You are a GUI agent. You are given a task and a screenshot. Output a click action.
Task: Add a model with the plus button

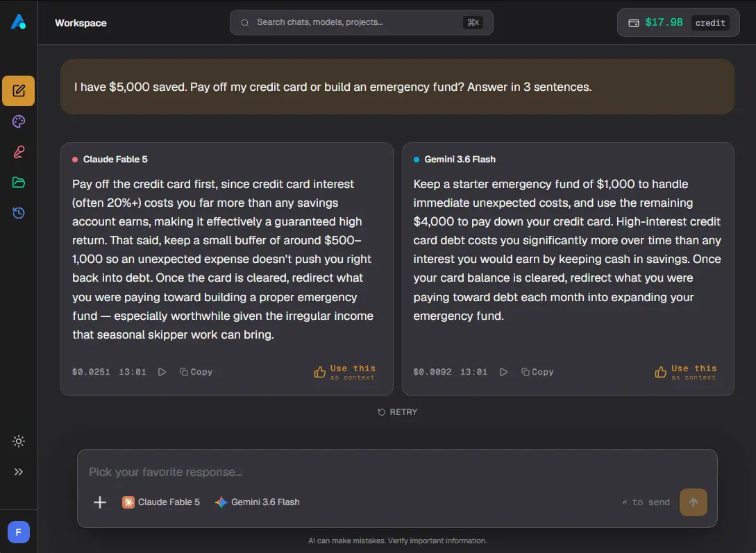tap(100, 502)
